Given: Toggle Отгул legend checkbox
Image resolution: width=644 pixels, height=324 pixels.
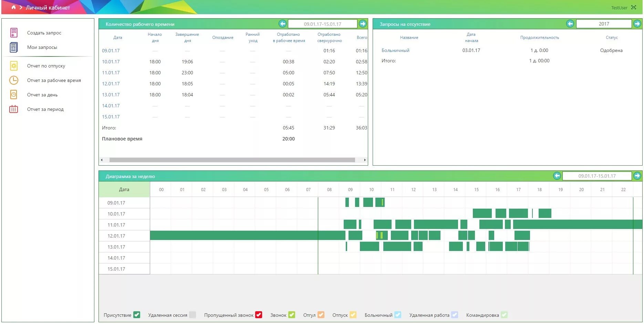Looking at the screenshot, I should click(x=321, y=315).
